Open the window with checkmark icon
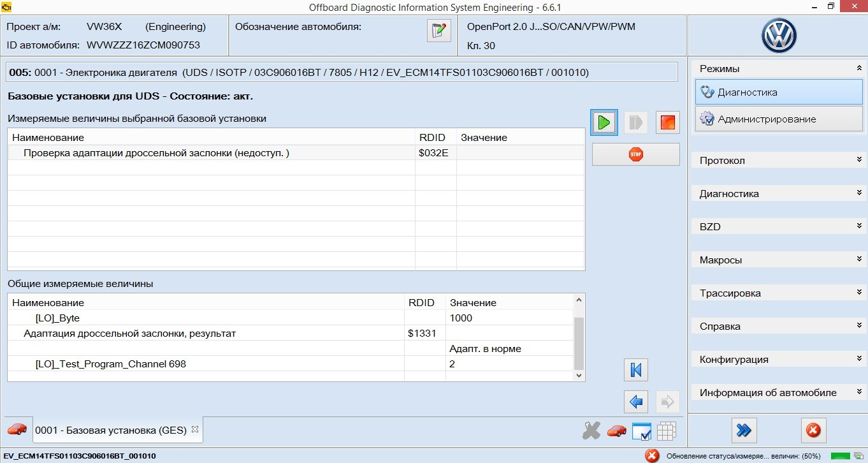This screenshot has height=463, width=868. [641, 431]
